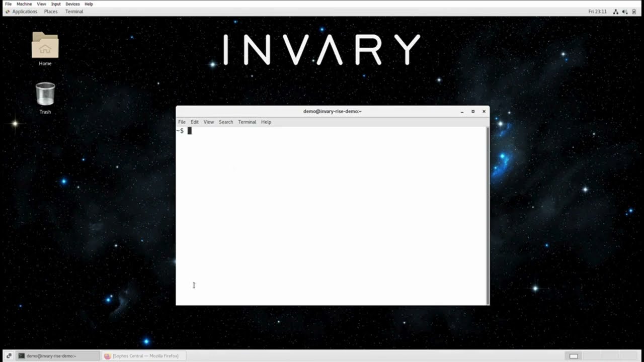Click the Fri 23:11 clock
This screenshot has width=644, height=362.
coord(597,12)
